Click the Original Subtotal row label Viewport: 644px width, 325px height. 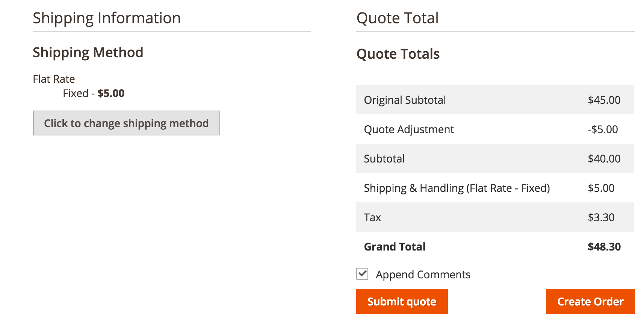coord(405,100)
